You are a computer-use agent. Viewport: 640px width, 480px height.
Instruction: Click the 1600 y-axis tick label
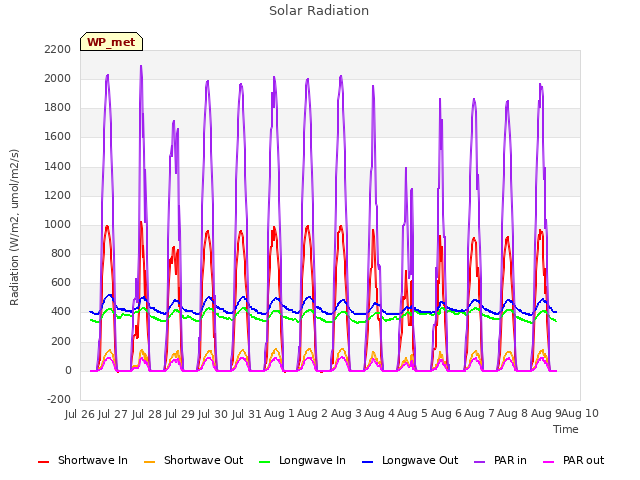[x=58, y=137]
